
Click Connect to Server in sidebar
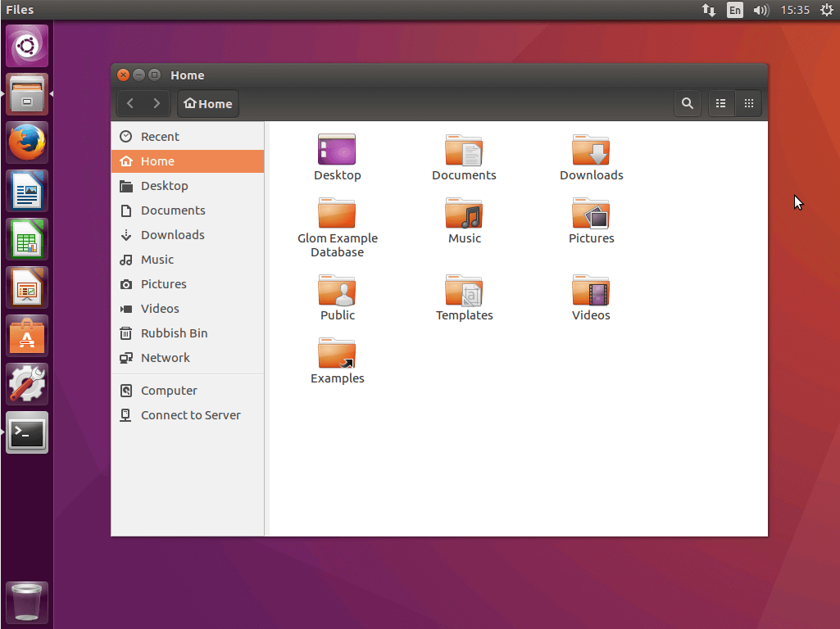click(x=188, y=415)
